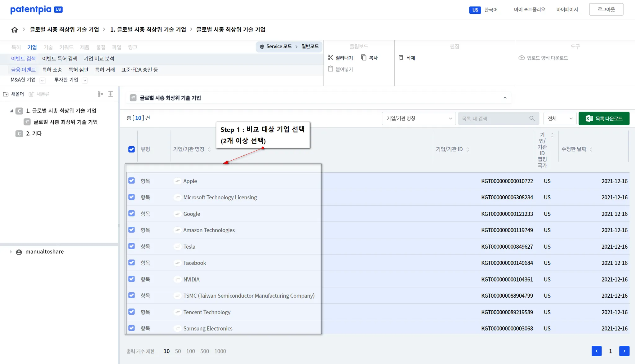Click the tree structure view icon
The height and width of the screenshot is (364, 635).
click(100, 94)
